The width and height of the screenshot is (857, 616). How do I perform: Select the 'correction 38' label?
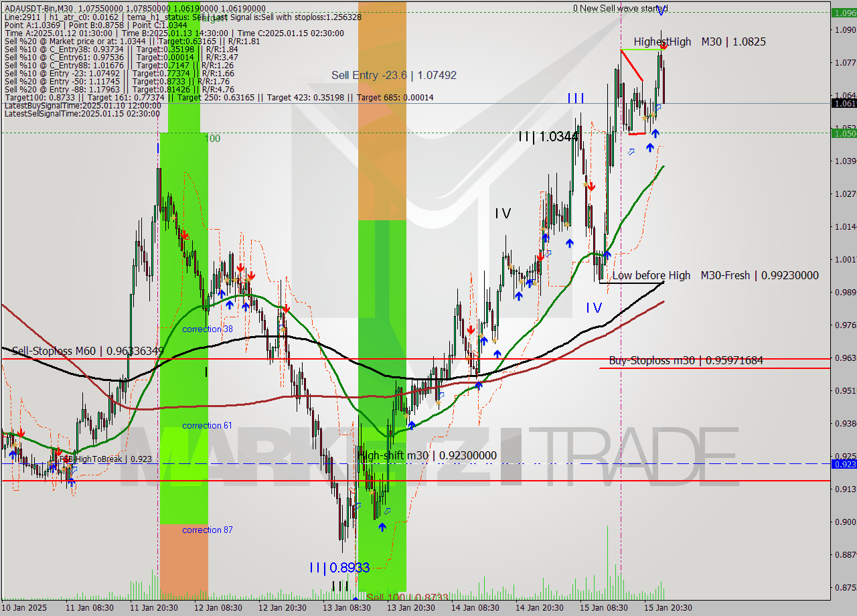pyautogui.click(x=208, y=329)
